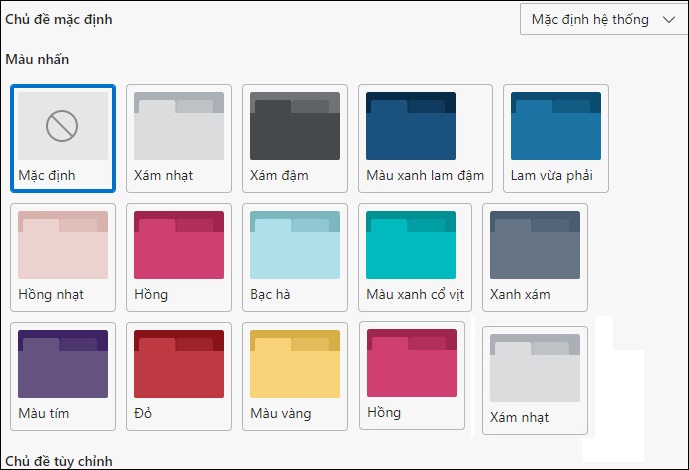Click the Mặc định text label
Image resolution: width=689 pixels, height=470 pixels.
point(46,175)
